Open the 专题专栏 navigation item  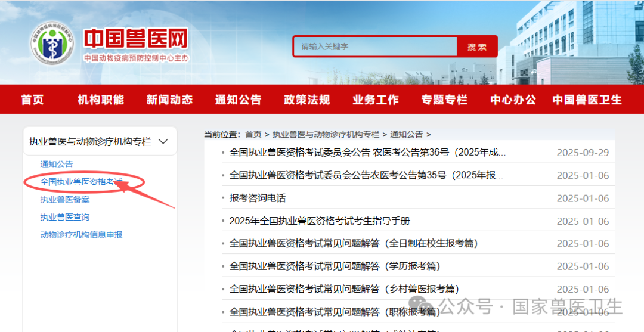pos(444,100)
